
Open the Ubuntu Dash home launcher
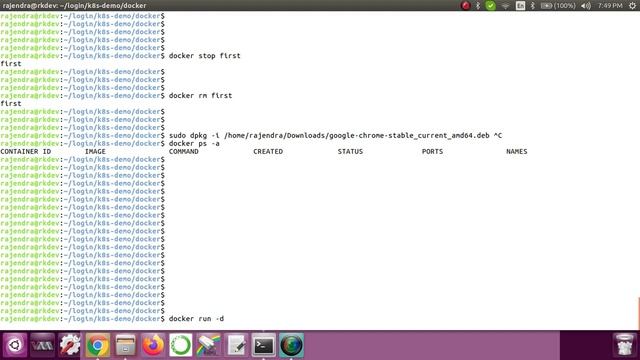click(x=15, y=345)
